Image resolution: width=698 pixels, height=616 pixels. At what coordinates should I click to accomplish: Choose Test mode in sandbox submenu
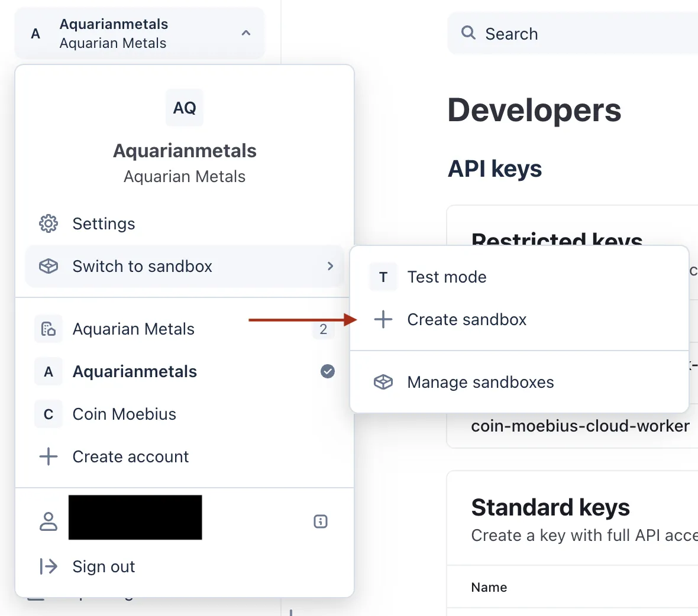[519, 277]
